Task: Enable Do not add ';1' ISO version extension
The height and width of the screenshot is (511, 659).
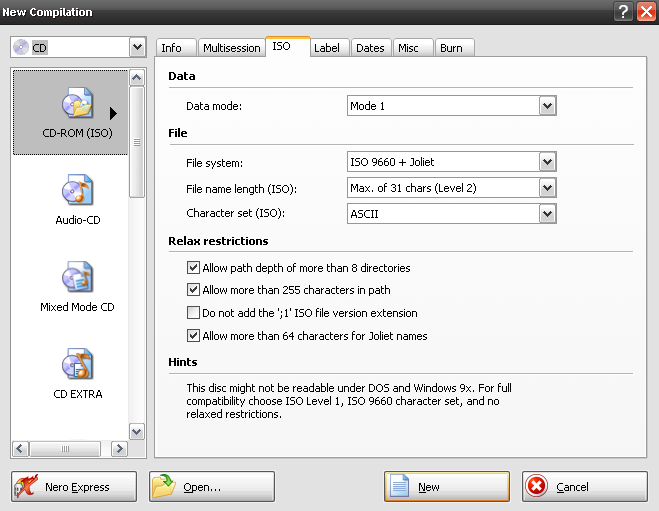Action: coord(193,312)
